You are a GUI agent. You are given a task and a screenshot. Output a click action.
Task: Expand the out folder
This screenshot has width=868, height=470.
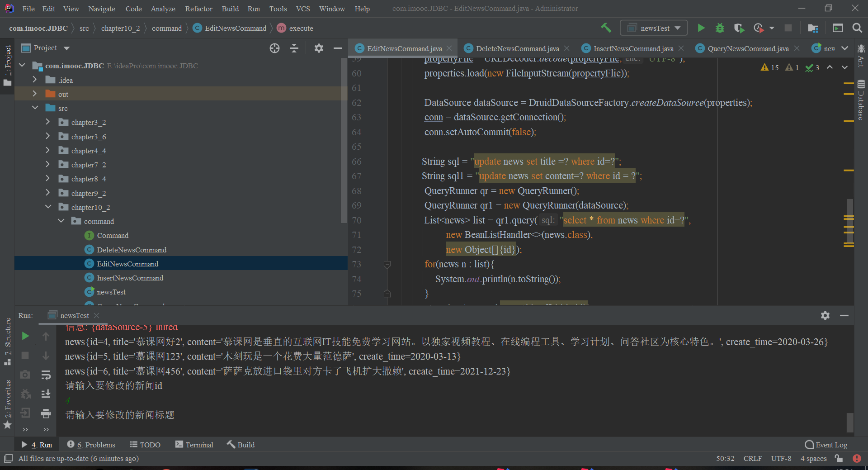pyautogui.click(x=34, y=94)
